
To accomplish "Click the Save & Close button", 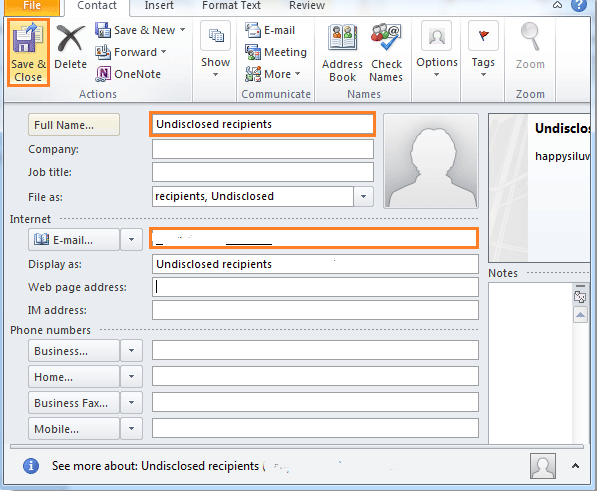I will tap(28, 53).
